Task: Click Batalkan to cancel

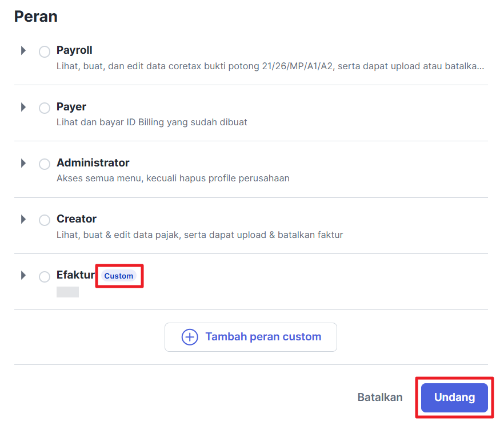Action: pyautogui.click(x=380, y=398)
